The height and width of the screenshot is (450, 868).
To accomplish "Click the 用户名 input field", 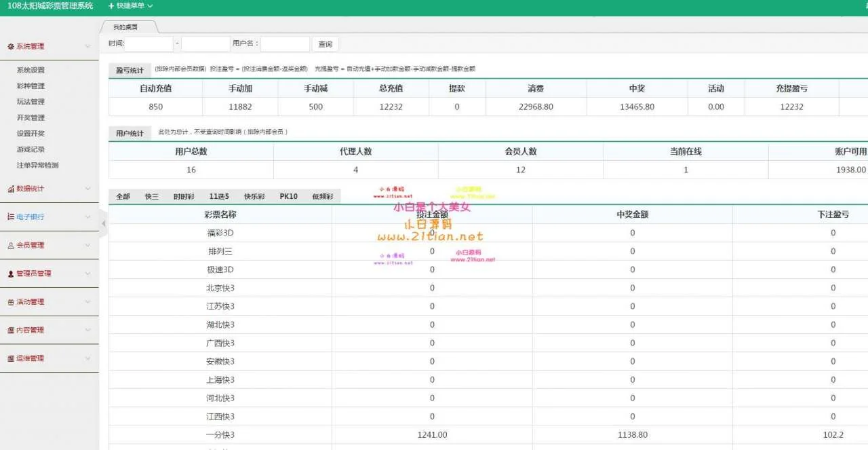I will (285, 44).
